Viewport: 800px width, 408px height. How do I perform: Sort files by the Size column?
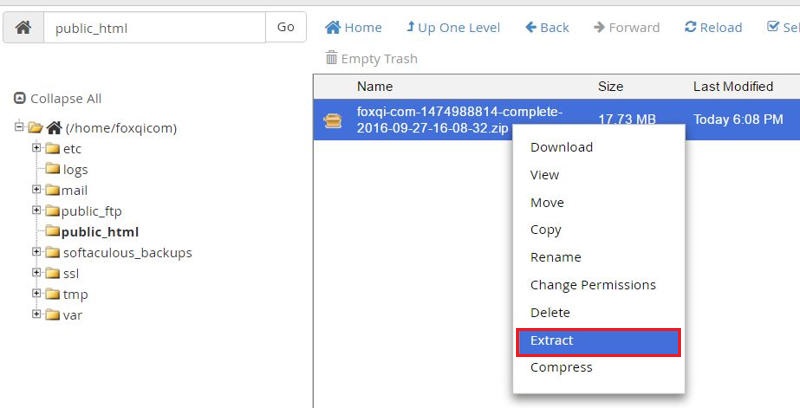coord(610,87)
